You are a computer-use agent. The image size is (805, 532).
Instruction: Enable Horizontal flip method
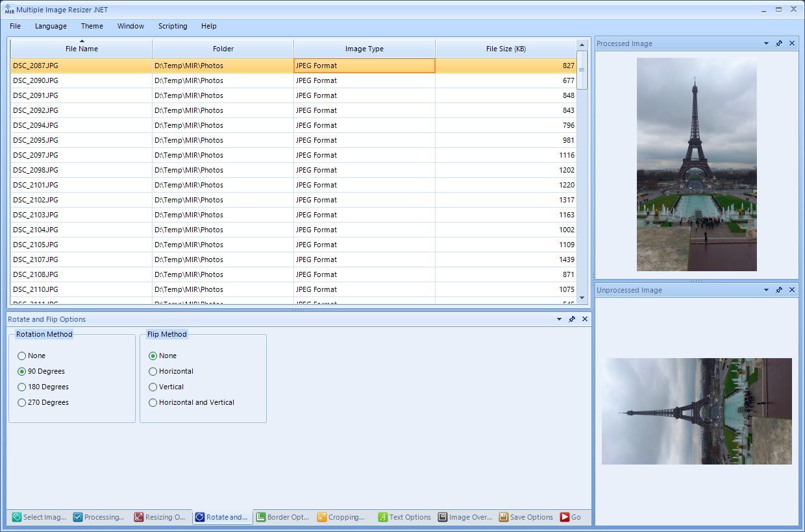pyautogui.click(x=153, y=371)
